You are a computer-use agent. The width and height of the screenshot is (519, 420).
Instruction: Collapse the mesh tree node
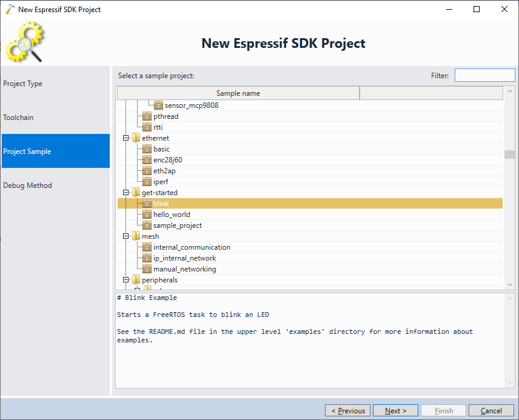point(126,236)
